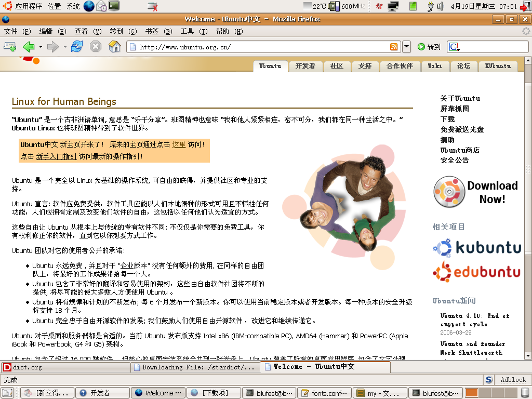This screenshot has height=399, width=532.
Task: Click the page scrollbar down arrow
Action: click(x=528, y=355)
